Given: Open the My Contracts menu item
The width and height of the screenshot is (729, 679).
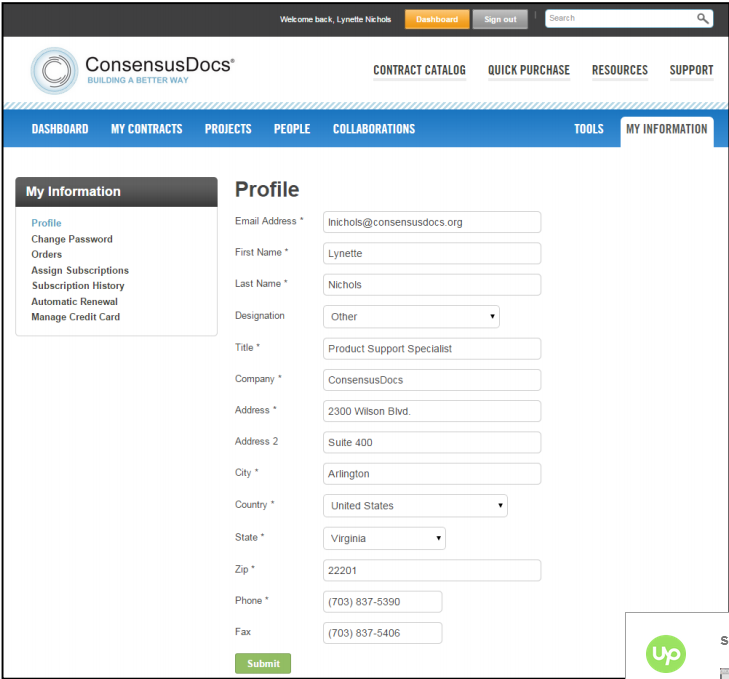Looking at the screenshot, I should point(146,129).
